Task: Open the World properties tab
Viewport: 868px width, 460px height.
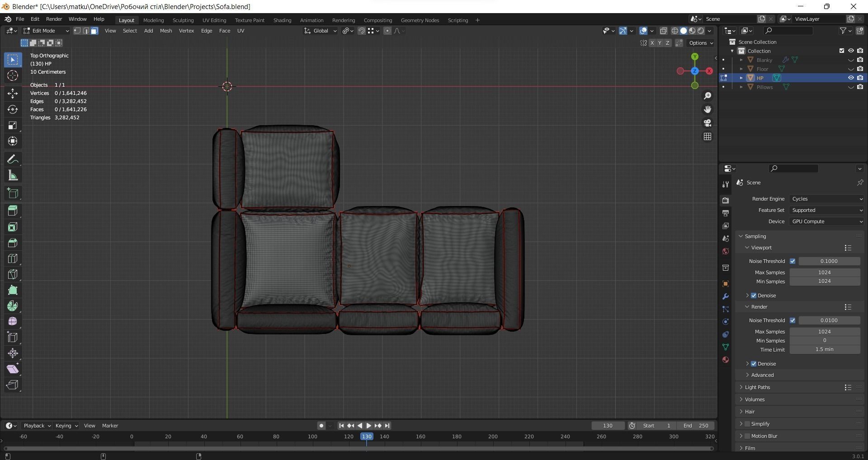Action: coord(726,251)
